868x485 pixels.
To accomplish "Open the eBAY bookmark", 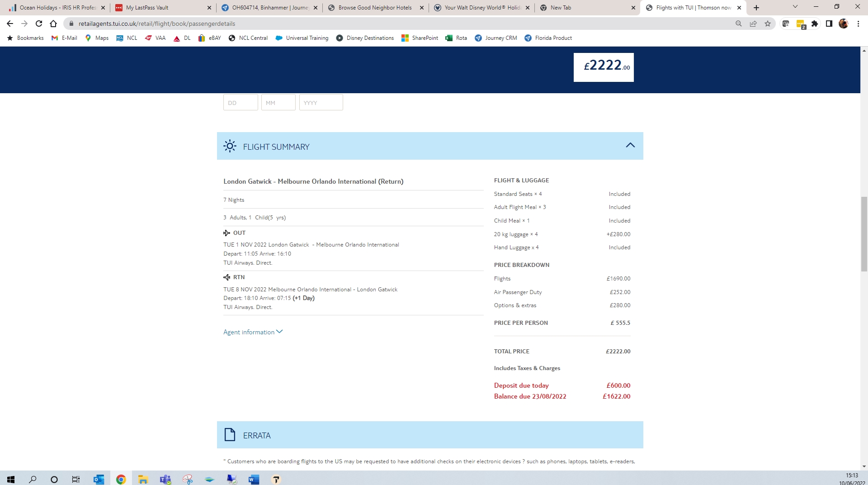I will point(209,38).
